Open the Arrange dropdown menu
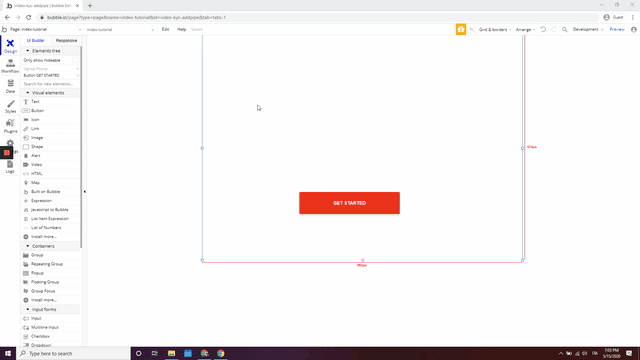 pos(525,29)
